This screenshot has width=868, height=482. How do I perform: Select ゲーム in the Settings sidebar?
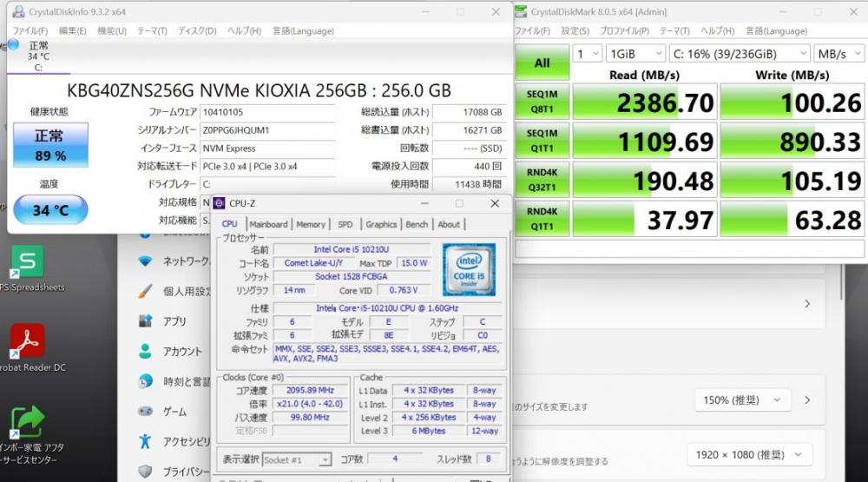coord(175,412)
